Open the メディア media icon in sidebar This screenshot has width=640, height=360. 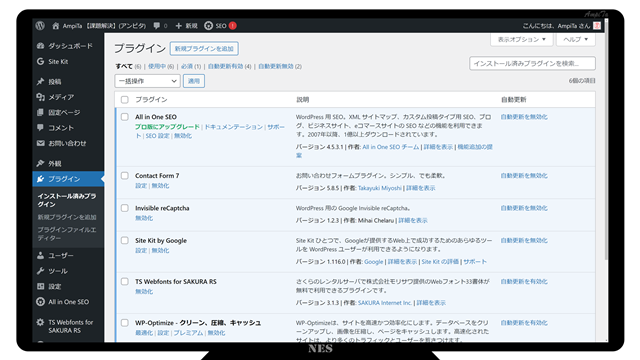(x=40, y=97)
